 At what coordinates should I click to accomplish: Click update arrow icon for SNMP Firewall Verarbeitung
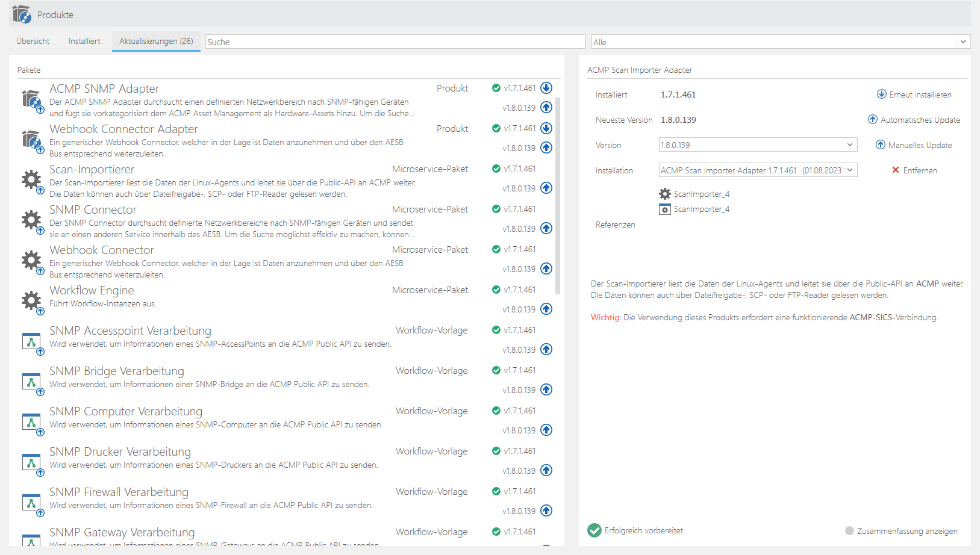pos(546,510)
